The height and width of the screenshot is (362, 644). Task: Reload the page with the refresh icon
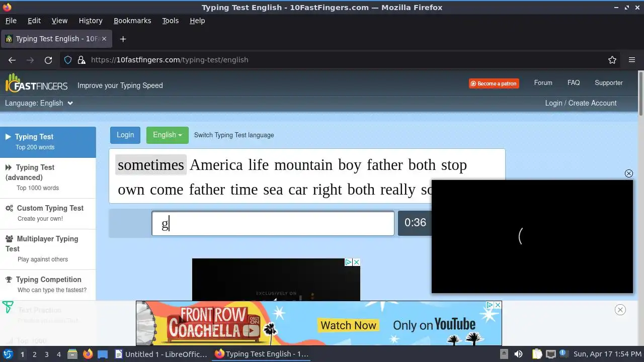click(x=48, y=60)
